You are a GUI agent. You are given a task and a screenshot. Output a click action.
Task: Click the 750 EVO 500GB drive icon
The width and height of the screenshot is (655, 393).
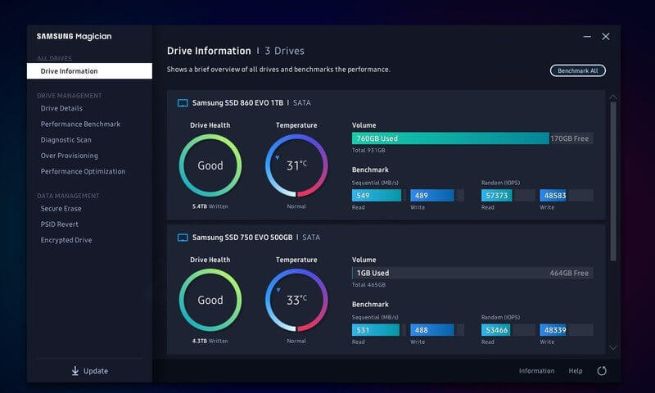coord(183,238)
